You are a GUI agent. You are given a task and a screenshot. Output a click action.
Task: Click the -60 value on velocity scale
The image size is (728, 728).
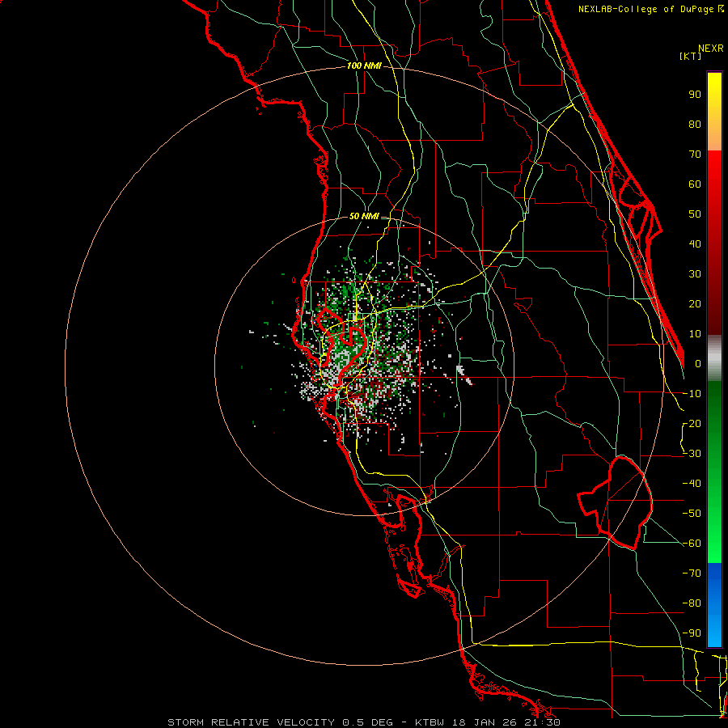pos(692,544)
